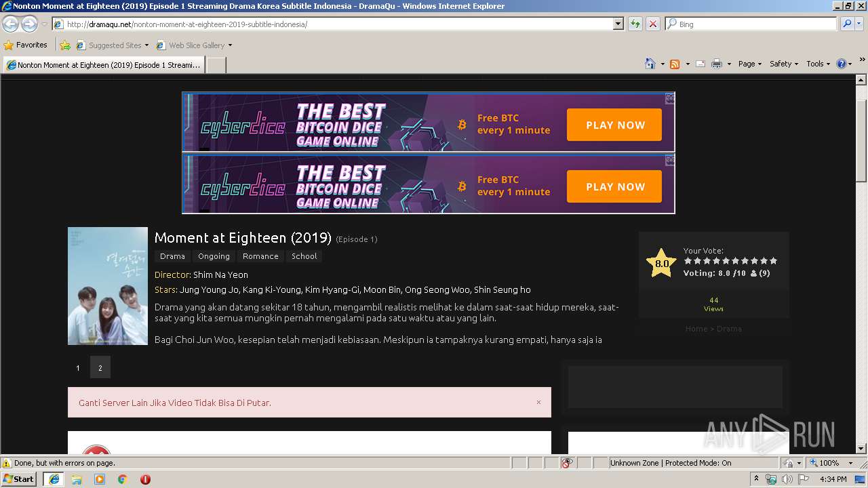Screen dimensions: 868x488
Task: Open the address bar history dropdown
Action: 618,24
